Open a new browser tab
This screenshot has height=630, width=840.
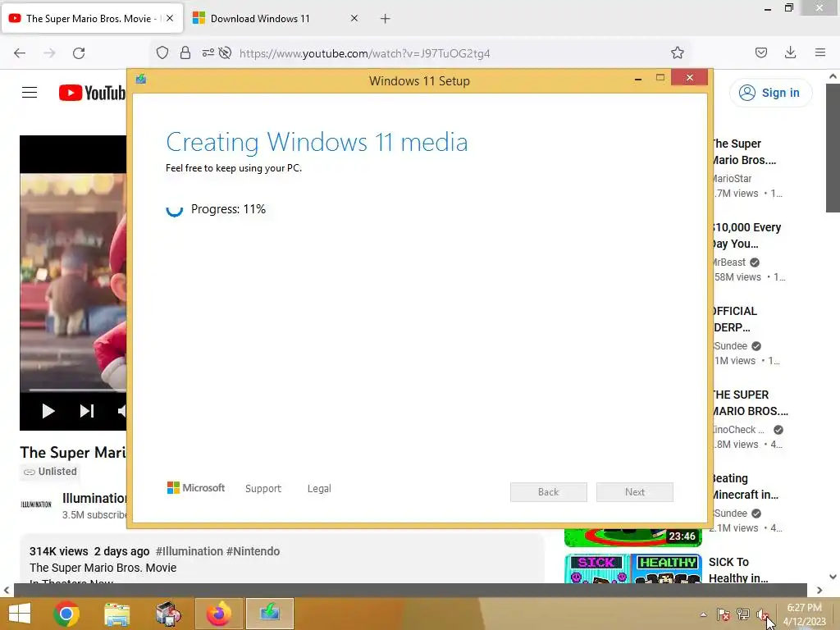(x=385, y=19)
